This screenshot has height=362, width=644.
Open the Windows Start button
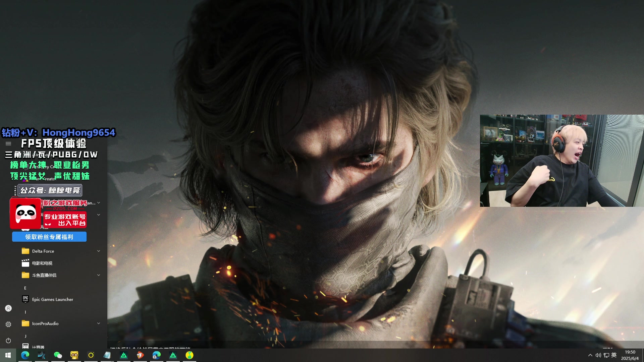(x=8, y=355)
